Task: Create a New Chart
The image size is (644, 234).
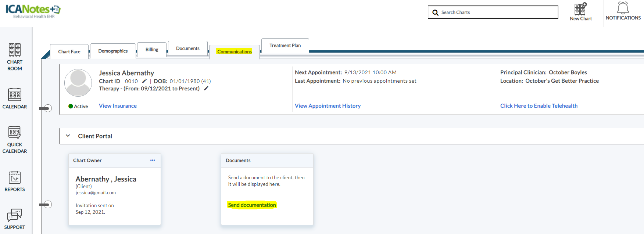Action: [580, 12]
